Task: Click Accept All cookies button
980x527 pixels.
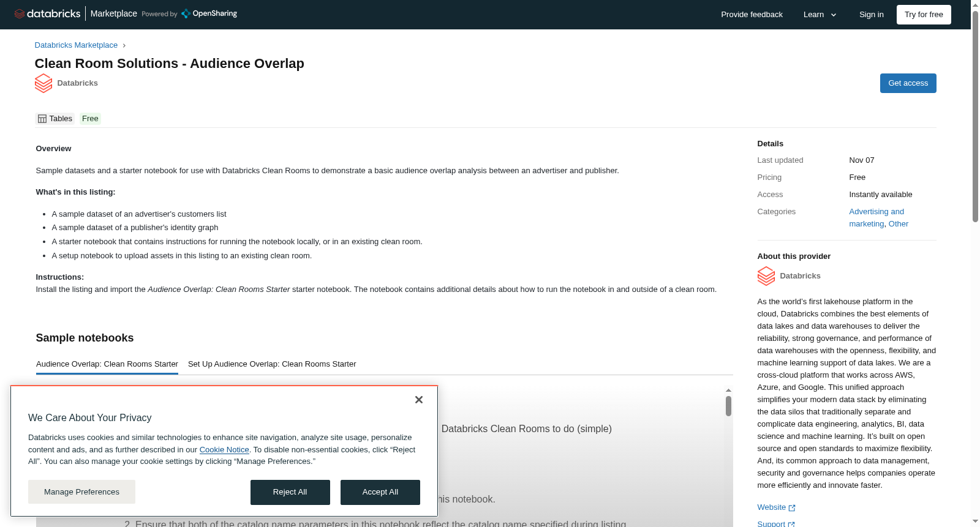Action: click(380, 492)
